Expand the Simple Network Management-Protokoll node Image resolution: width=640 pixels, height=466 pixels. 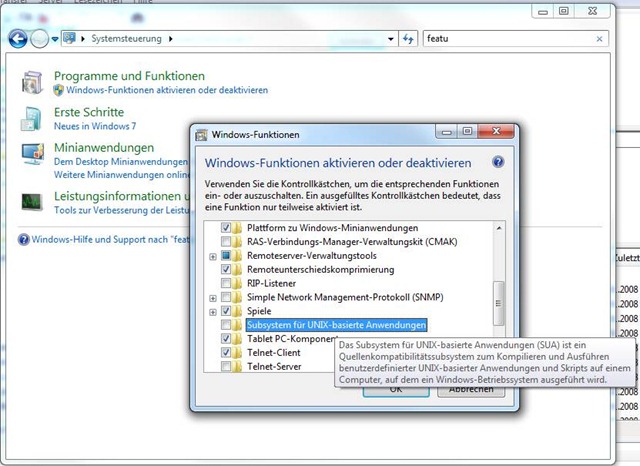click(x=213, y=298)
